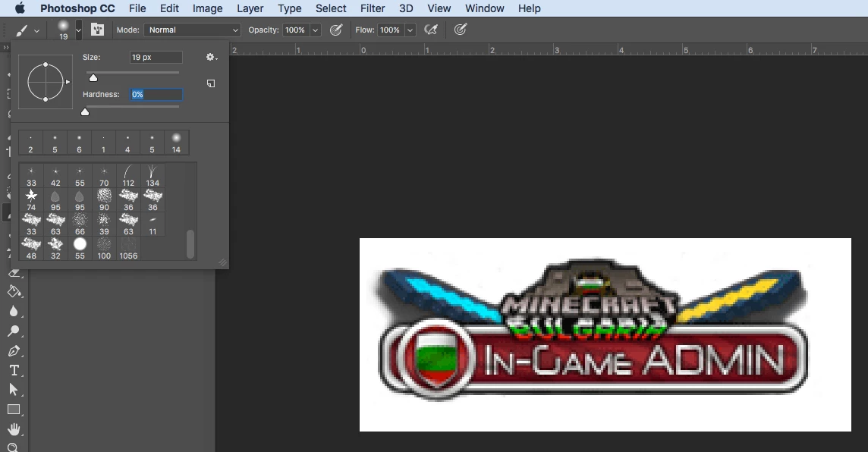Pick the recent brush labeled 6

click(79, 143)
